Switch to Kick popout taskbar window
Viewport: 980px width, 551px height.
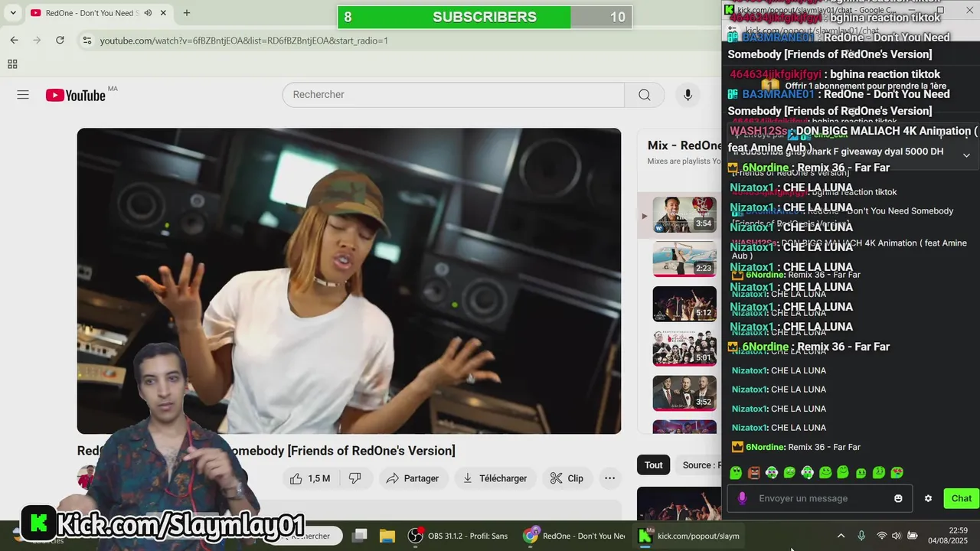pos(690,536)
